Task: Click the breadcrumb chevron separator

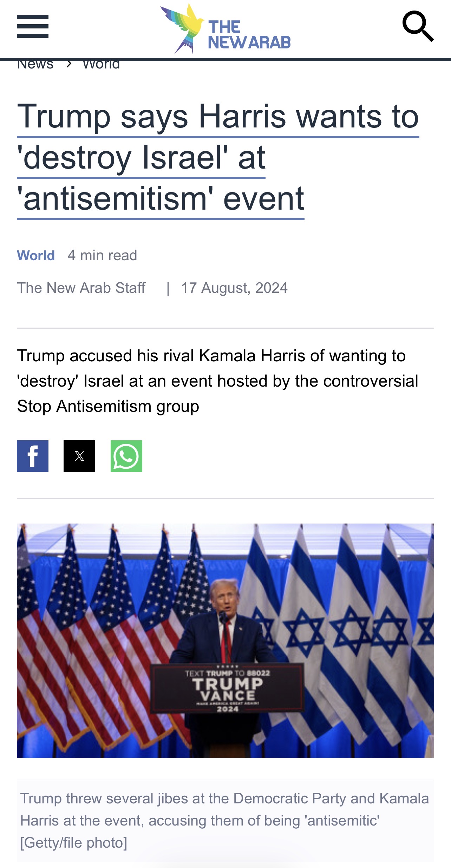Action: (x=69, y=64)
